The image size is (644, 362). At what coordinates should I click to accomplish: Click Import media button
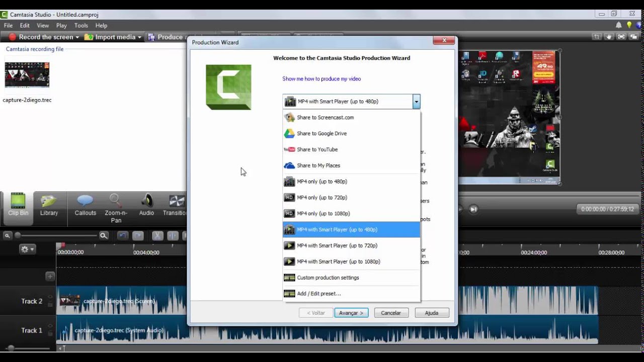click(x=110, y=37)
